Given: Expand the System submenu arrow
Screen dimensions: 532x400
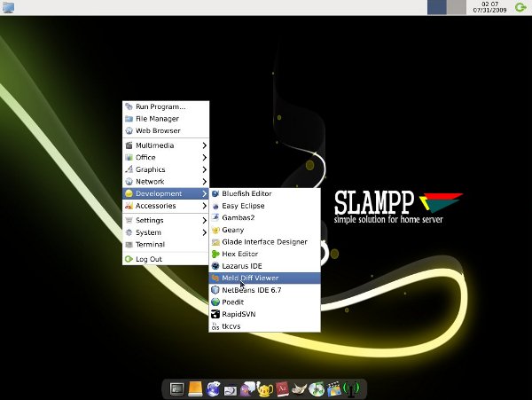Looking at the screenshot, I should [204, 232].
